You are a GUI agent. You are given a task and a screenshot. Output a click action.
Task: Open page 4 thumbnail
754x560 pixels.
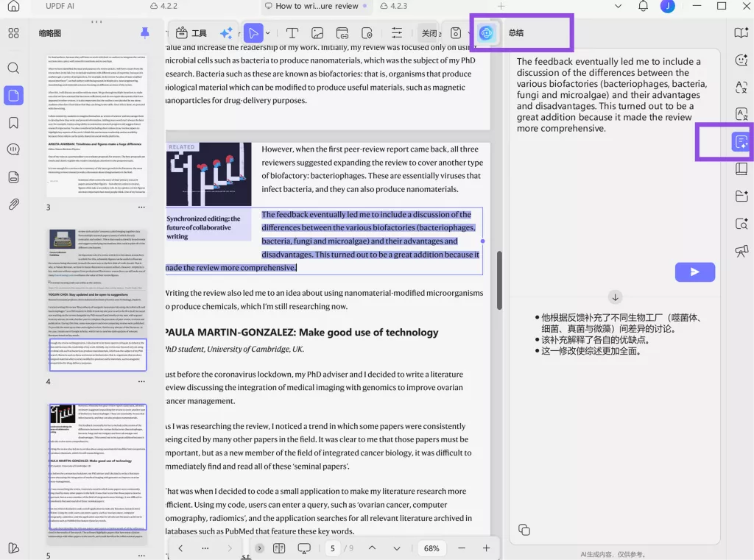tap(96, 300)
